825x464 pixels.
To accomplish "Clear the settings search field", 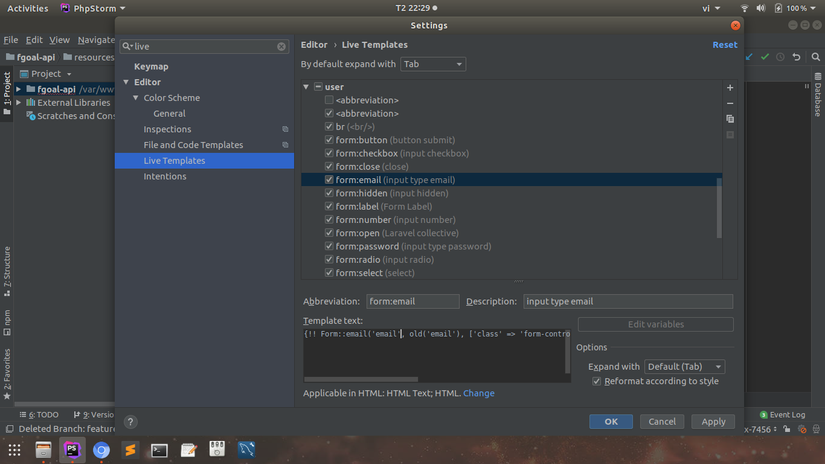I will pos(281,46).
